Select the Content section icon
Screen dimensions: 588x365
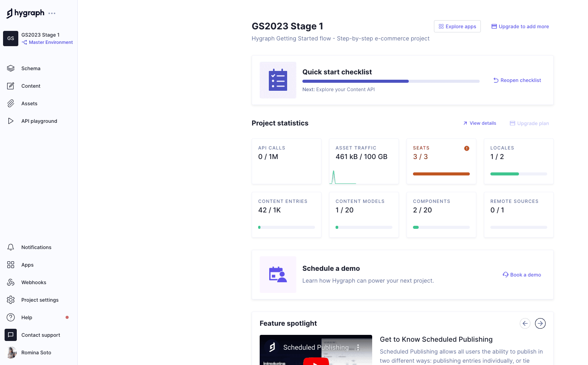pyautogui.click(x=11, y=86)
